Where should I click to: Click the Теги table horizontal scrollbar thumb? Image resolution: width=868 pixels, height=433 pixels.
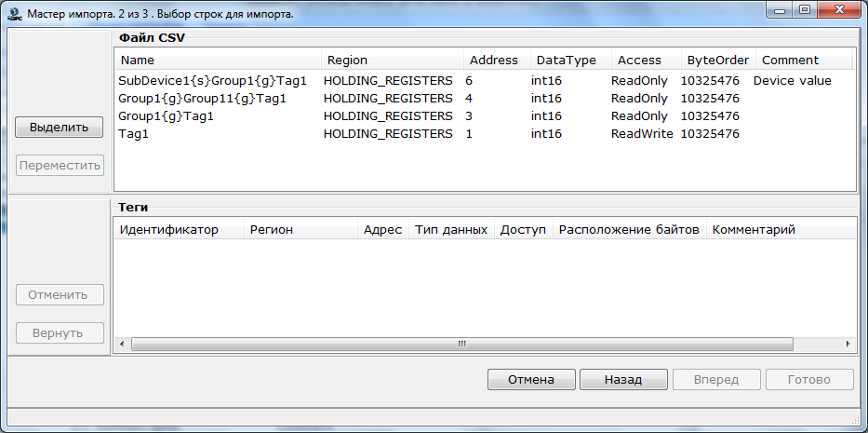462,345
